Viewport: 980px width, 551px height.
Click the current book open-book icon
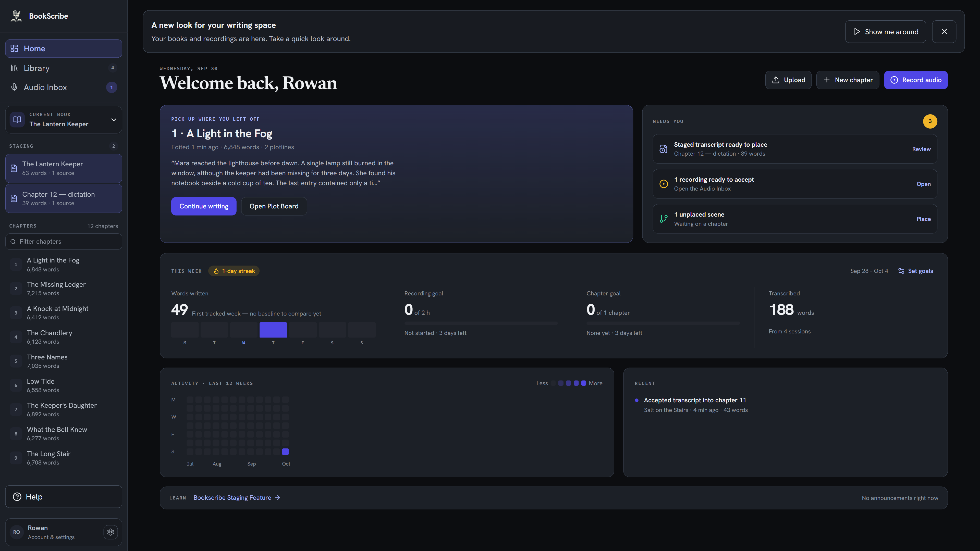click(17, 119)
